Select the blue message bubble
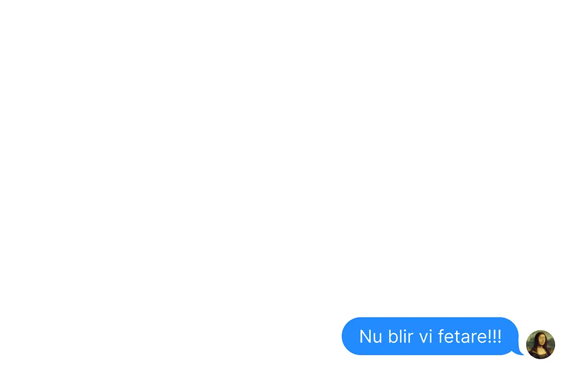588x392 pixels. coord(430,336)
